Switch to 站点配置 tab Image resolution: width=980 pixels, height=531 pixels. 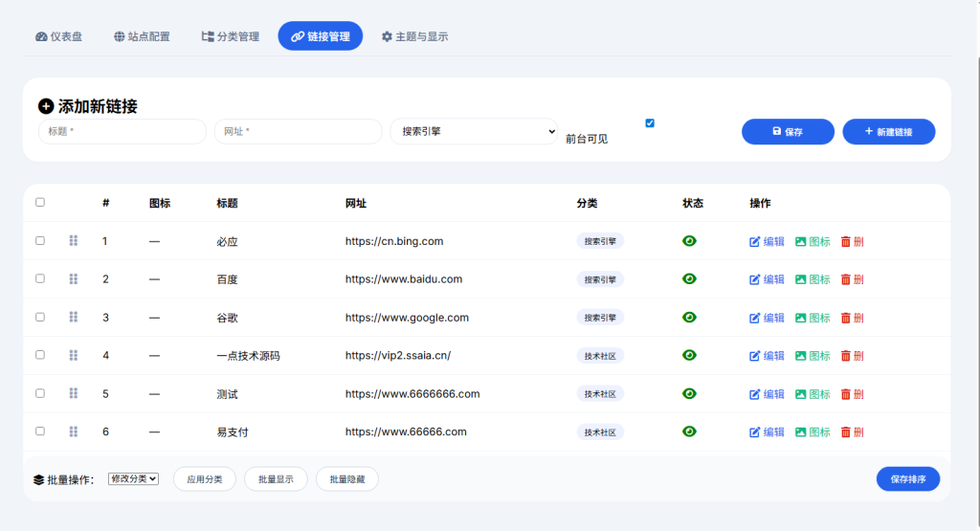(x=142, y=36)
